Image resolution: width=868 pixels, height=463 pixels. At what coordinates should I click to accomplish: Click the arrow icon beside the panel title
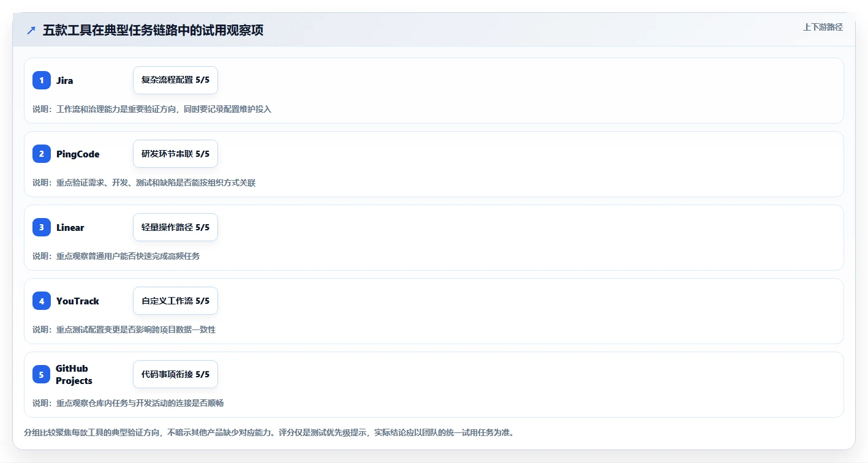click(31, 30)
